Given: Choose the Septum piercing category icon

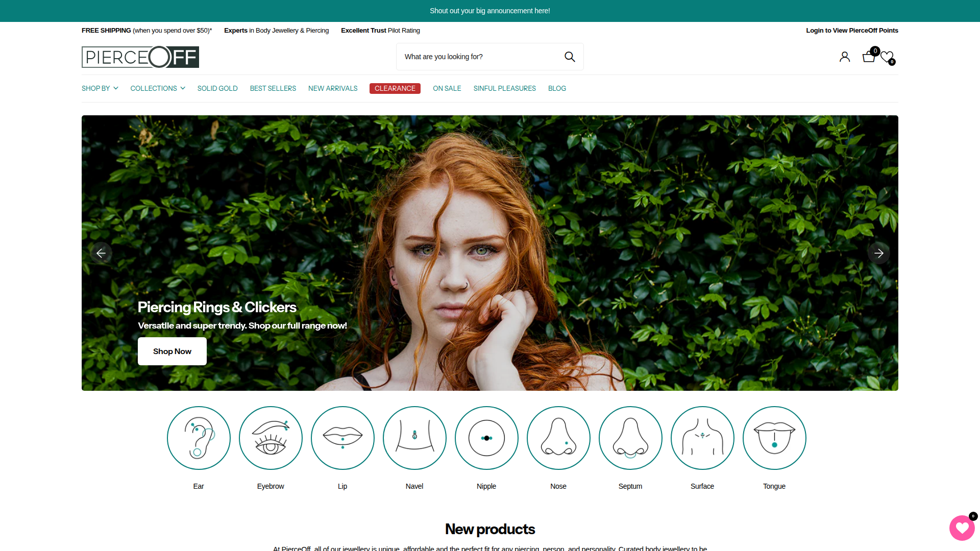Looking at the screenshot, I should coord(630,438).
